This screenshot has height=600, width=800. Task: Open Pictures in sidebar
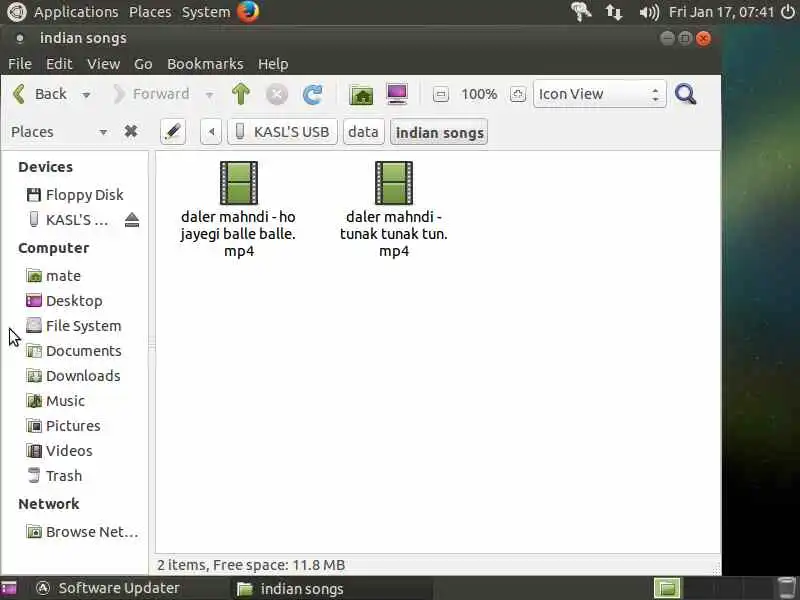pos(63,426)
